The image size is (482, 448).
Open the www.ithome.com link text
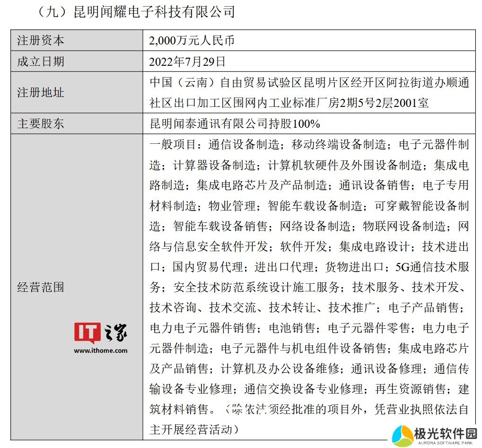[x=100, y=351]
